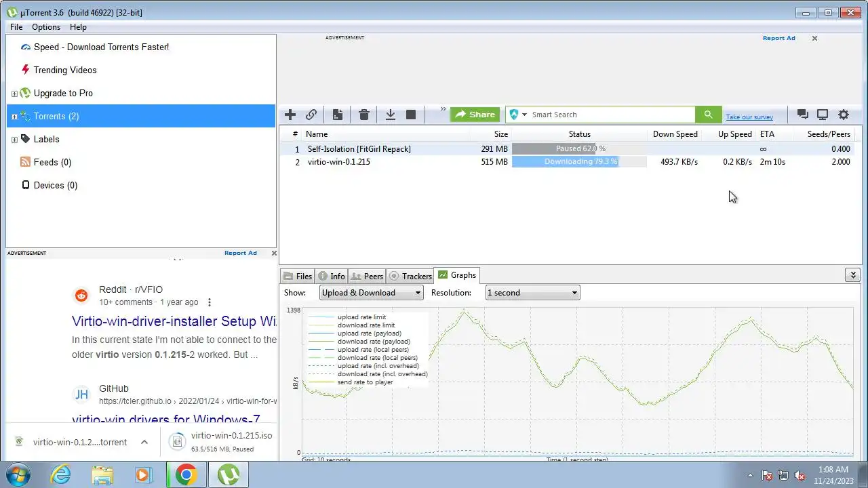
Task: Open the Chrome download options chevron
Action: pyautogui.click(x=144, y=442)
